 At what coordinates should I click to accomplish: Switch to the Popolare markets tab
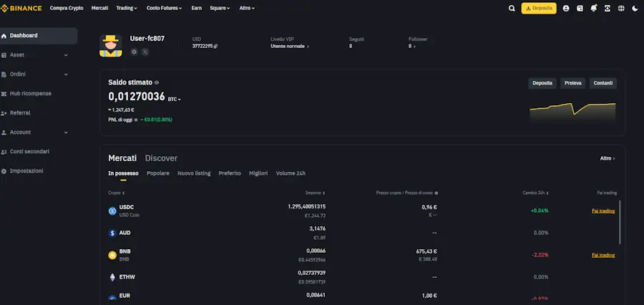(158, 173)
